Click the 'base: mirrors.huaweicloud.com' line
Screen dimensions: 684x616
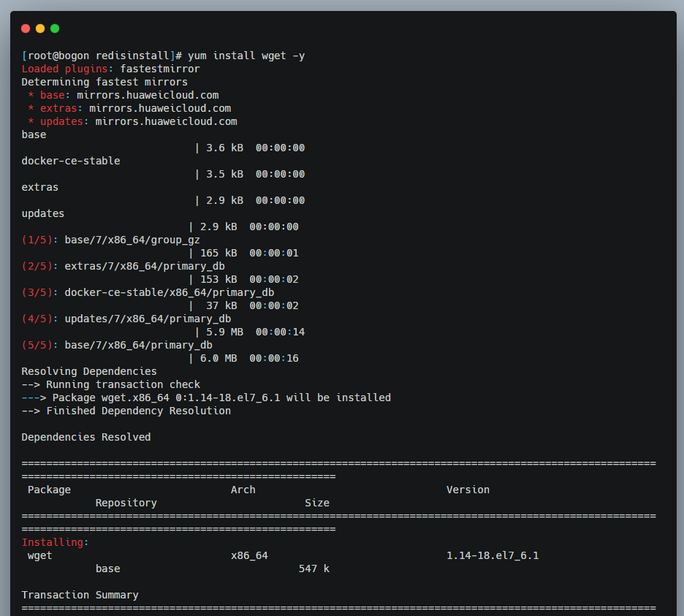[x=123, y=95]
